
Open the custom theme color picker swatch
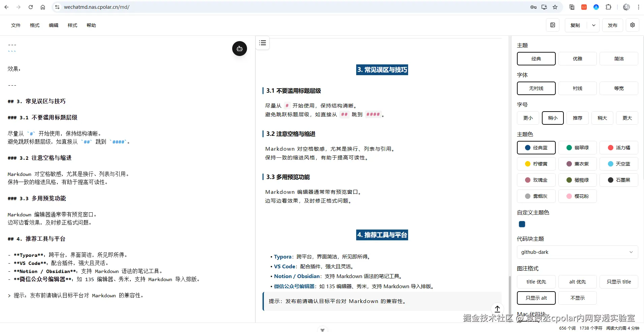tap(522, 224)
